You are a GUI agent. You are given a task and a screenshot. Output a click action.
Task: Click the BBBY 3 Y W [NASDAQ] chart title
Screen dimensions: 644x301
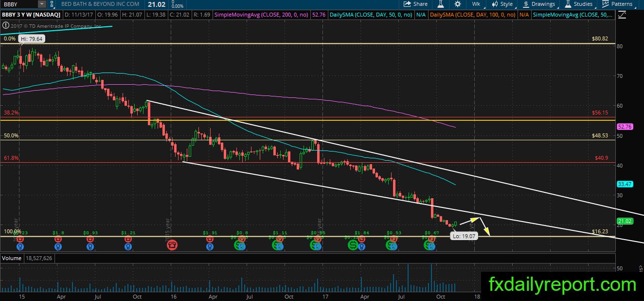(31, 15)
